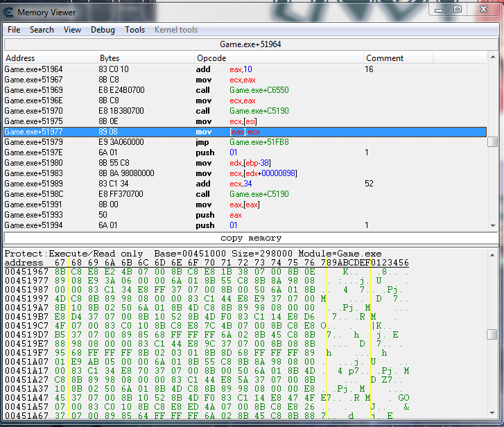
Task: Open the File menu
Action: 14,30
